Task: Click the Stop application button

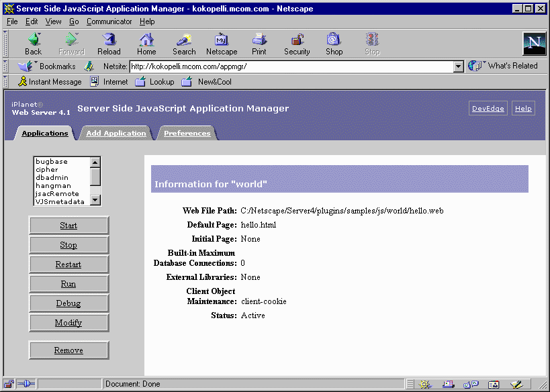Action: tap(68, 245)
